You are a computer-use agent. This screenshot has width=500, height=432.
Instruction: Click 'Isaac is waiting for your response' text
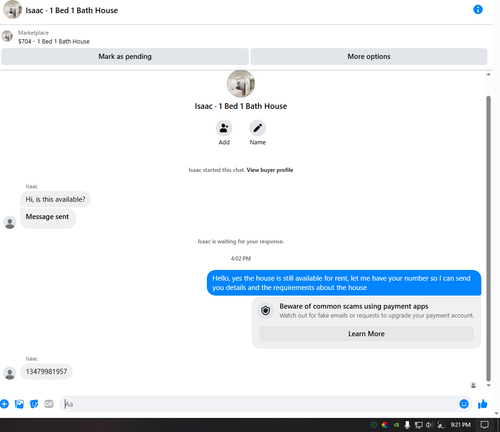[241, 241]
